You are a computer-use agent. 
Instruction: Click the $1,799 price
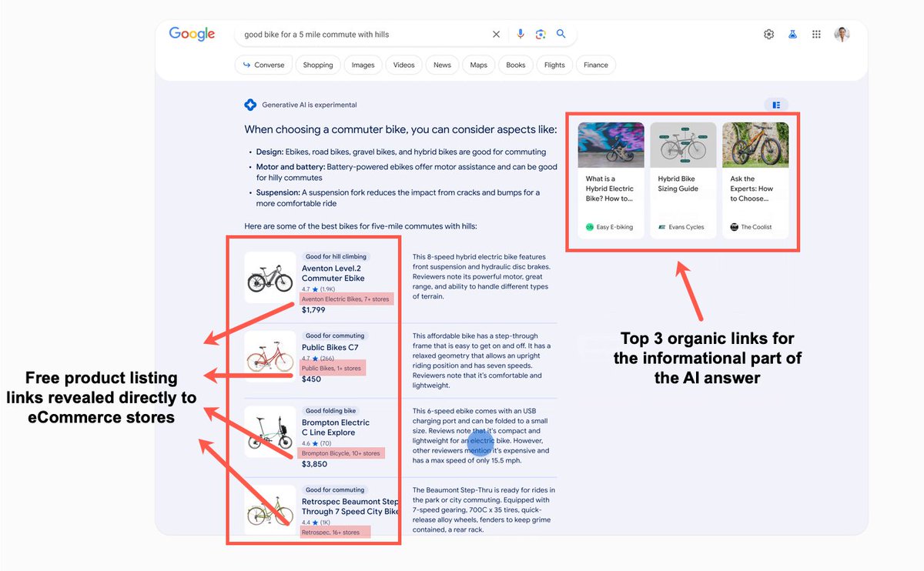coord(314,310)
